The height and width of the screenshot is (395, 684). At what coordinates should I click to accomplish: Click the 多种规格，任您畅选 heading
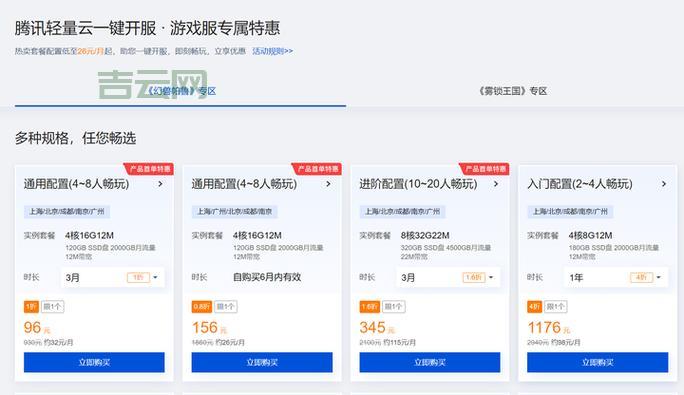(75, 138)
